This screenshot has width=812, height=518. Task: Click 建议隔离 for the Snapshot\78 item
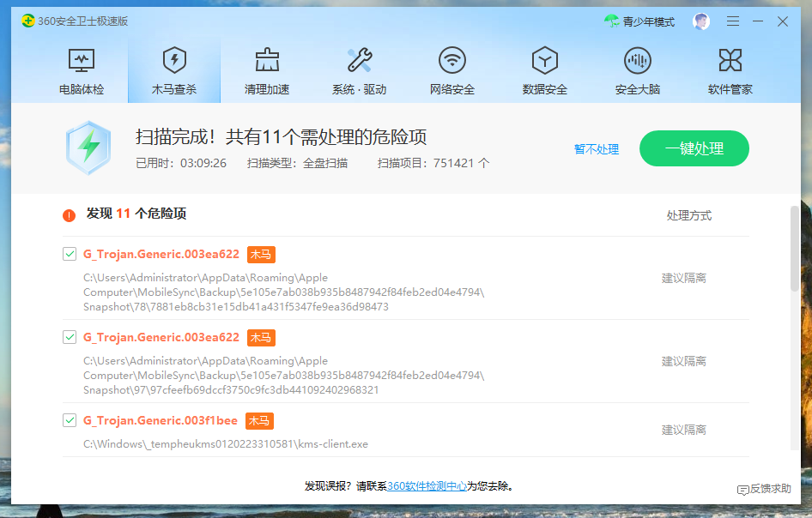683,279
